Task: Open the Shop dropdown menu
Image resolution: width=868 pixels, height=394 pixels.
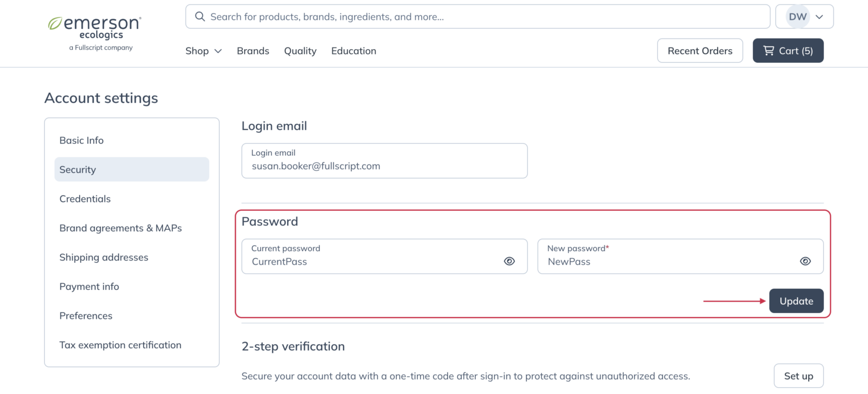Action: click(x=203, y=51)
